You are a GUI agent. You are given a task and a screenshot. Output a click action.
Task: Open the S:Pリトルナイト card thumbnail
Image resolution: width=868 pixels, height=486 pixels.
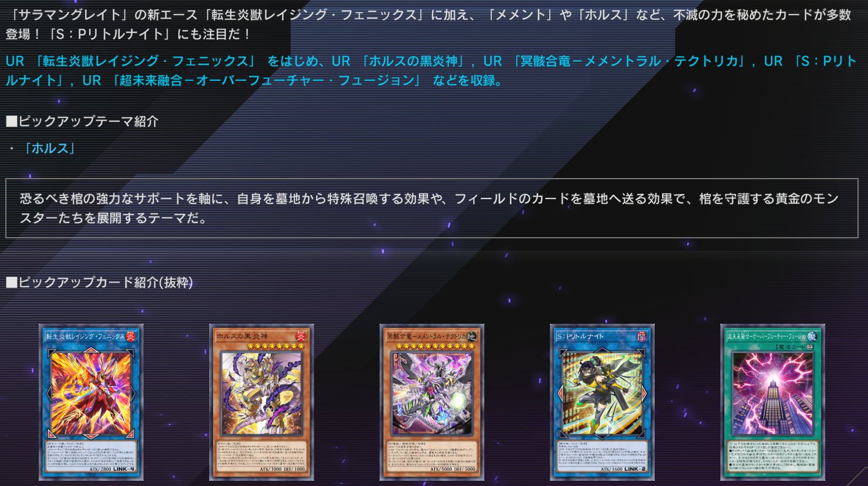coord(603,402)
